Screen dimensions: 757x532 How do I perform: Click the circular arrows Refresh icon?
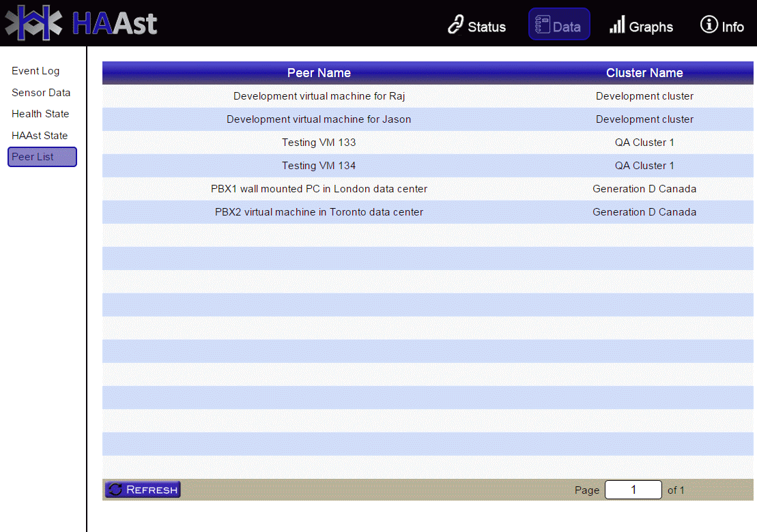tap(115, 489)
